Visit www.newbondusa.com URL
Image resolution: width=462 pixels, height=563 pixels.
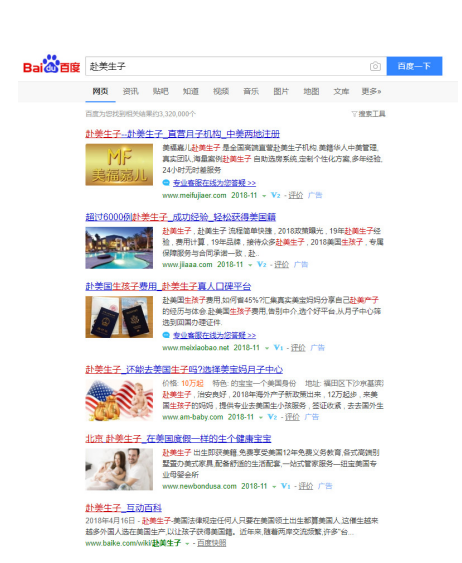tap(199, 486)
